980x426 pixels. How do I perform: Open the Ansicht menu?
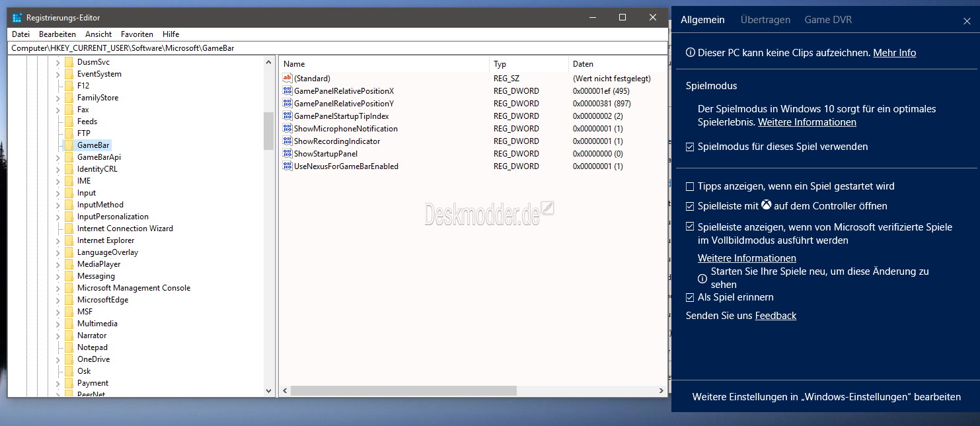[98, 34]
